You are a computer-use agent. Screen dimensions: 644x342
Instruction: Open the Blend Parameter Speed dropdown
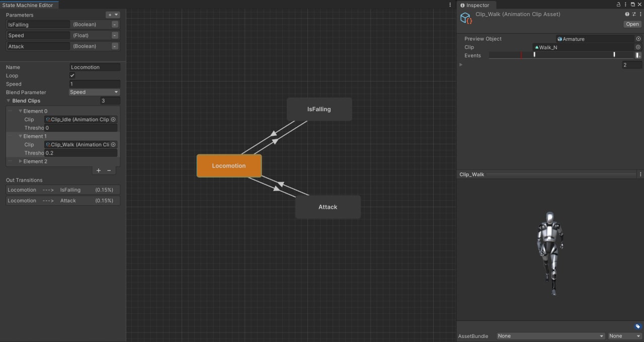point(94,93)
